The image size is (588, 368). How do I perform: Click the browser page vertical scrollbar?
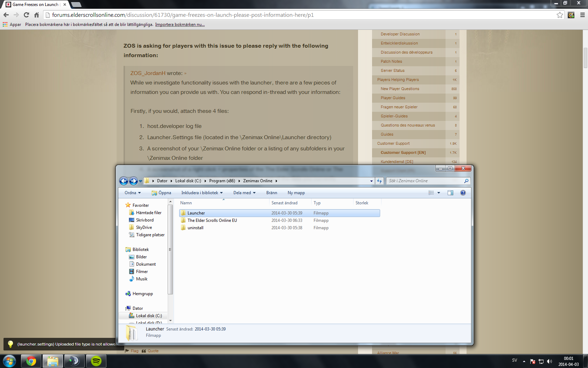pyautogui.click(x=585, y=58)
